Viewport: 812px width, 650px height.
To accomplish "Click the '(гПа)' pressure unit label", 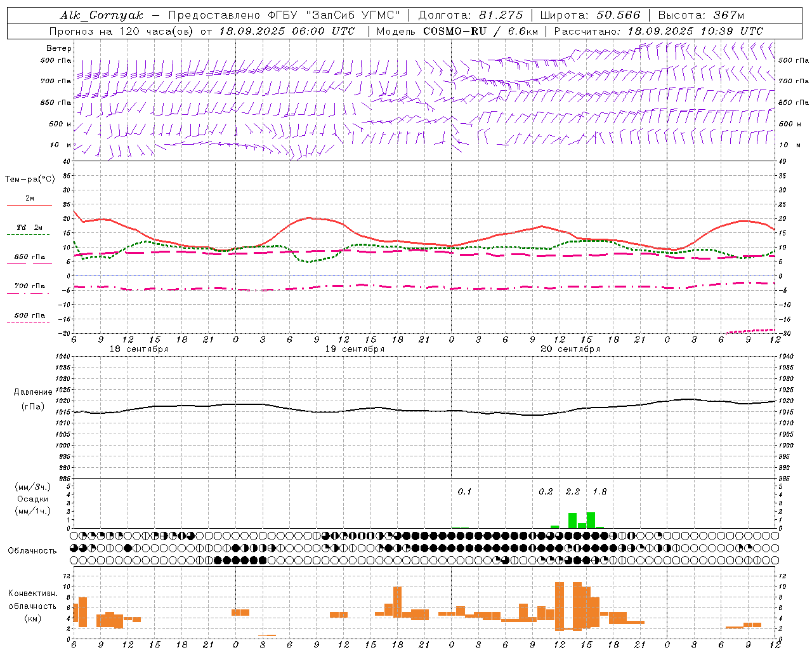I will (32, 406).
